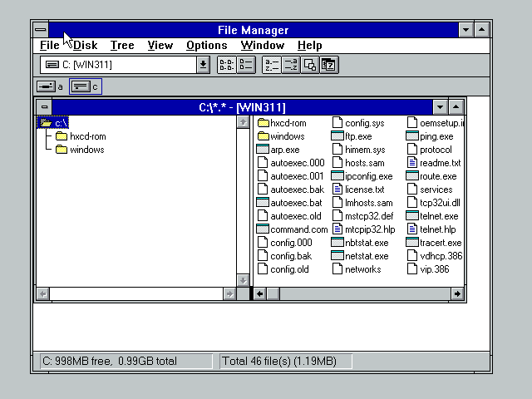This screenshot has height=399, width=532.
Task: Open the drive selection dropdown arrow
Action: (x=203, y=65)
